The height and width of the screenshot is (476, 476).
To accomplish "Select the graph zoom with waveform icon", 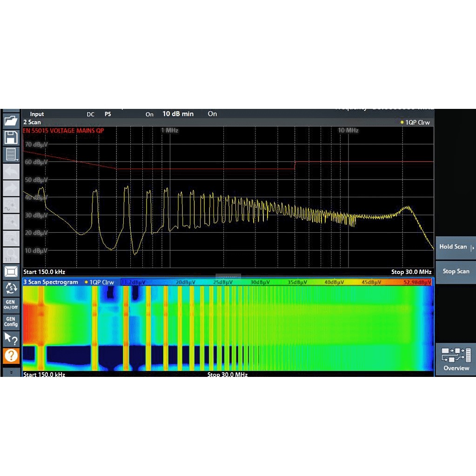I will (11, 205).
